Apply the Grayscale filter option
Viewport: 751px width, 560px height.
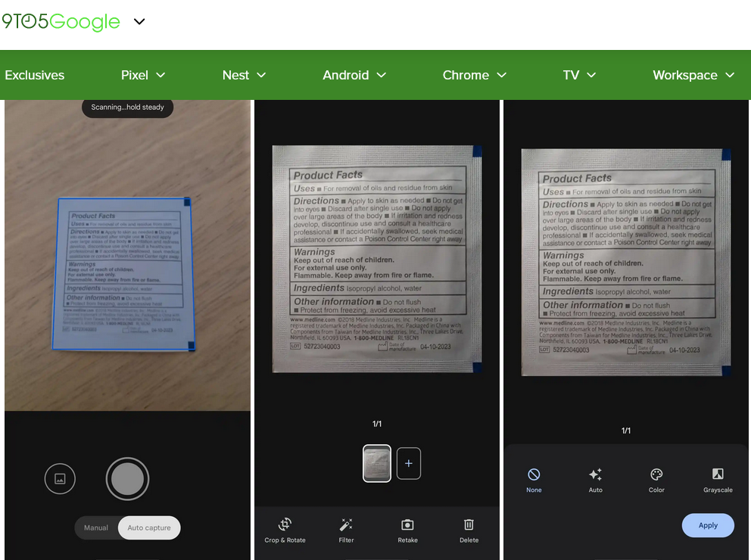(x=718, y=480)
